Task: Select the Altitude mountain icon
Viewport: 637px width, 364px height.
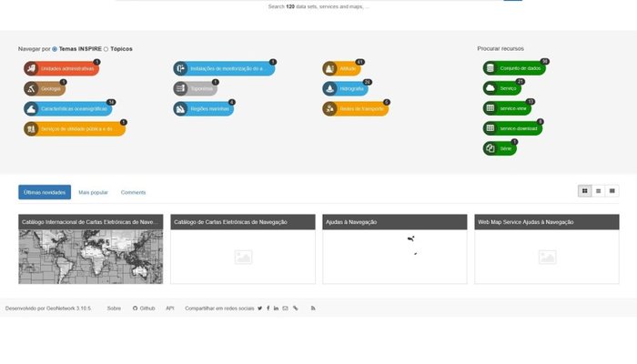Action: pyautogui.click(x=330, y=68)
